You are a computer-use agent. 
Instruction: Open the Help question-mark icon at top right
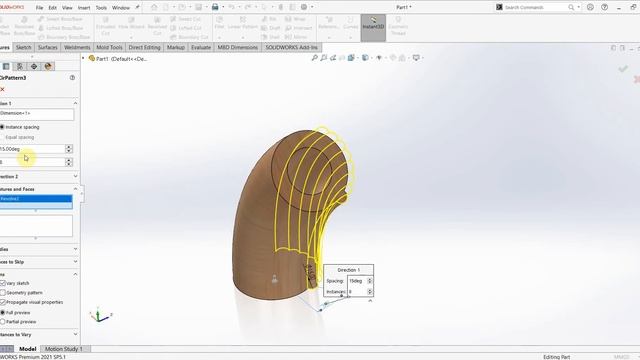pos(604,7)
